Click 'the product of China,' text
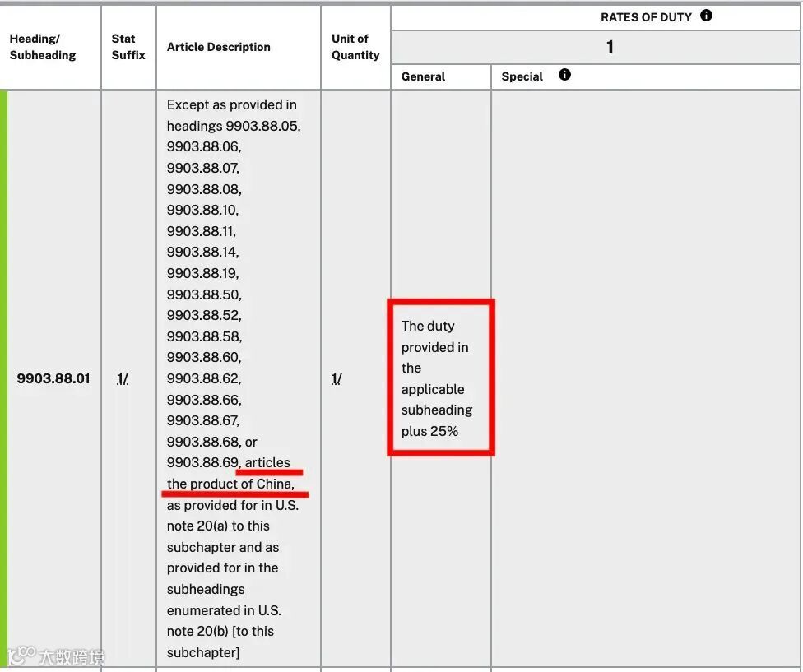 (x=230, y=484)
